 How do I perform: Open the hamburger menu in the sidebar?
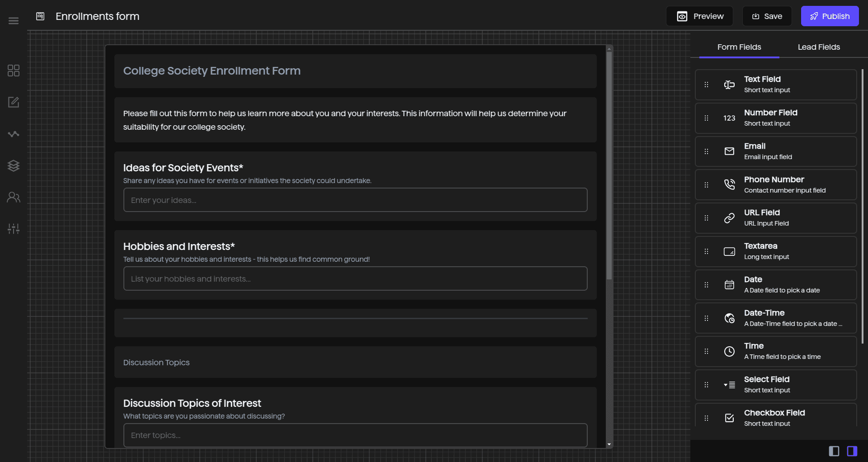click(14, 21)
